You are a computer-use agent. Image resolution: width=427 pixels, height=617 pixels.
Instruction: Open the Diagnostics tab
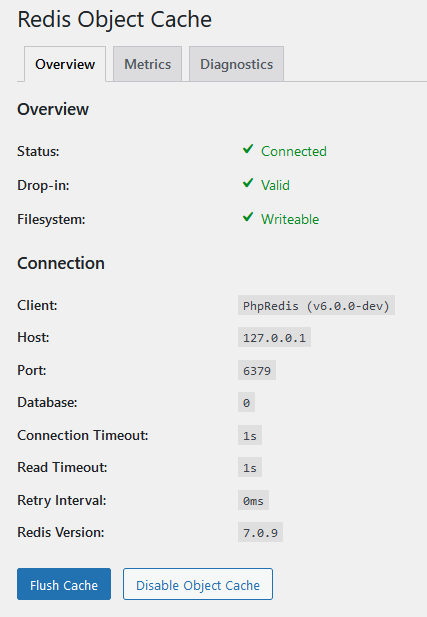point(237,64)
